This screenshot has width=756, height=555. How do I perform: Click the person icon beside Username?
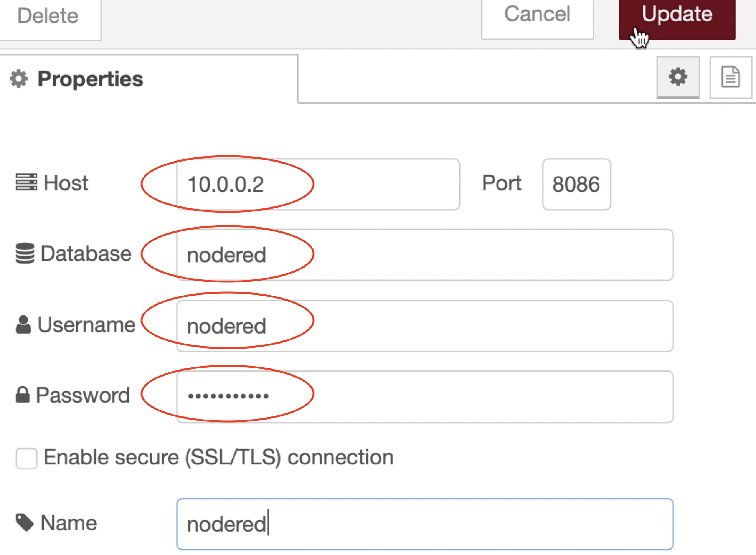24,324
